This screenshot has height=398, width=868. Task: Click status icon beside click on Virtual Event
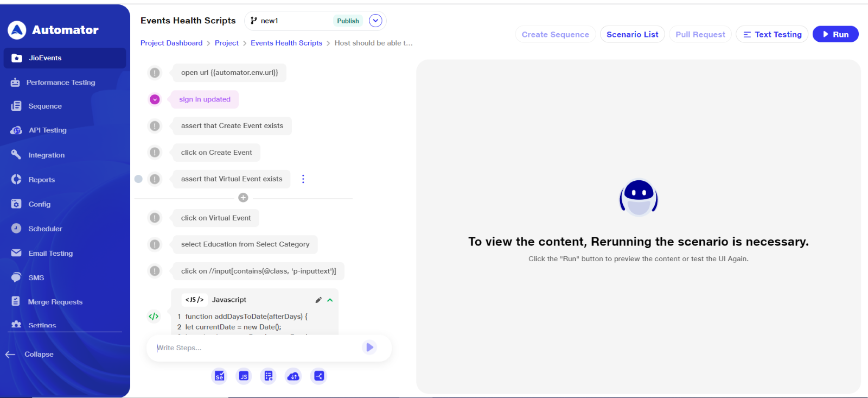tap(155, 218)
